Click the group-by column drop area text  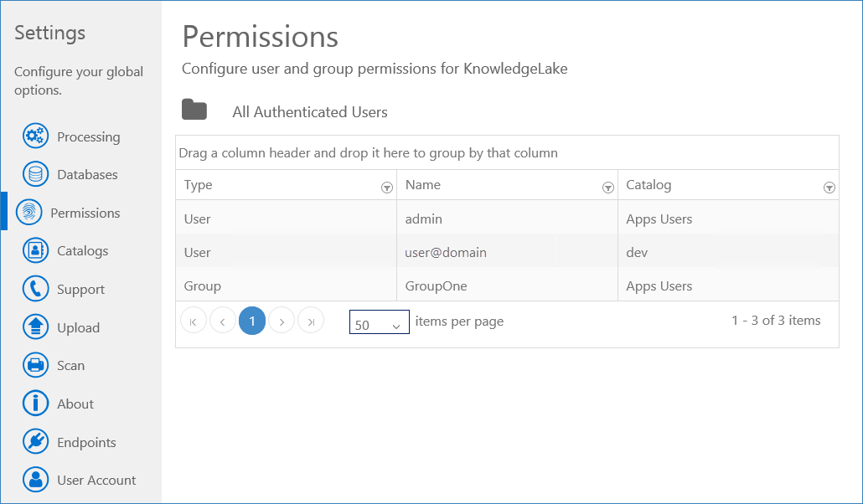(368, 153)
